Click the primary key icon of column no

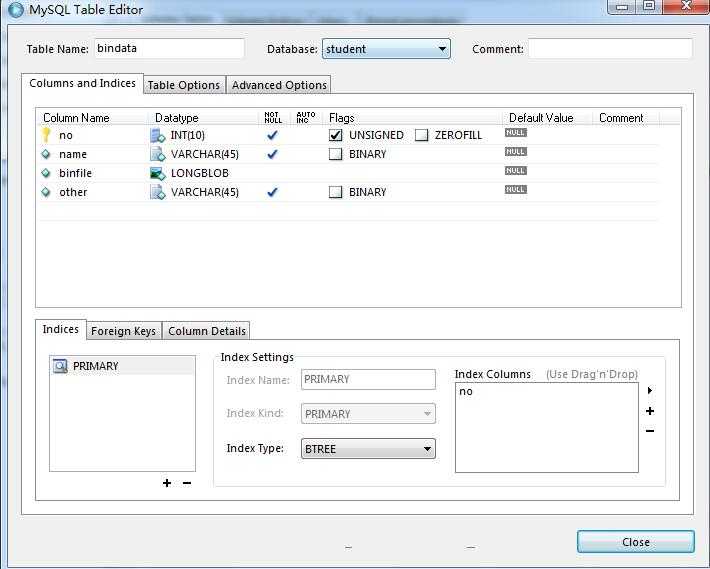46,135
